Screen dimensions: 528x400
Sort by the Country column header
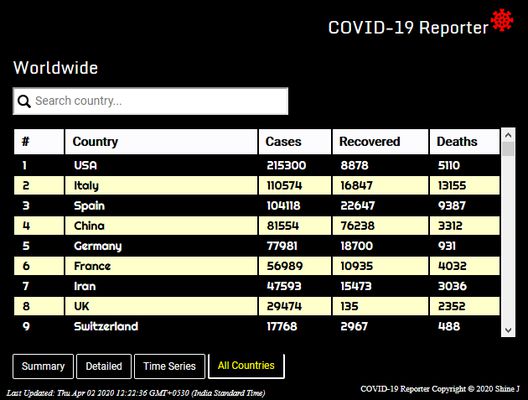161,142
